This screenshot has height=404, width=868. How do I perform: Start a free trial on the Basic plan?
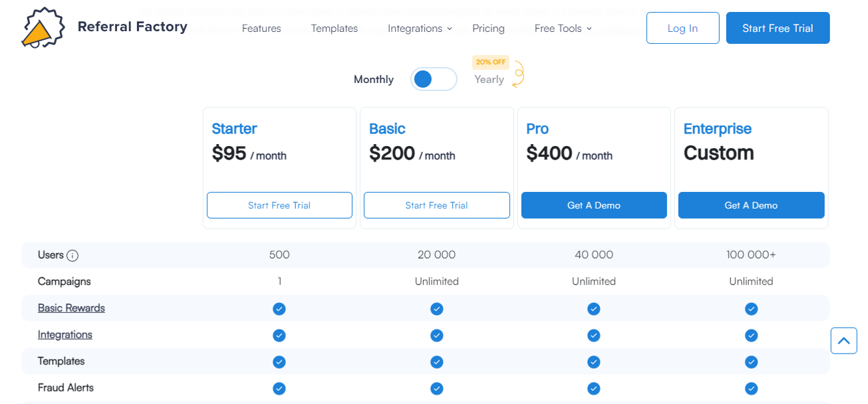point(436,205)
